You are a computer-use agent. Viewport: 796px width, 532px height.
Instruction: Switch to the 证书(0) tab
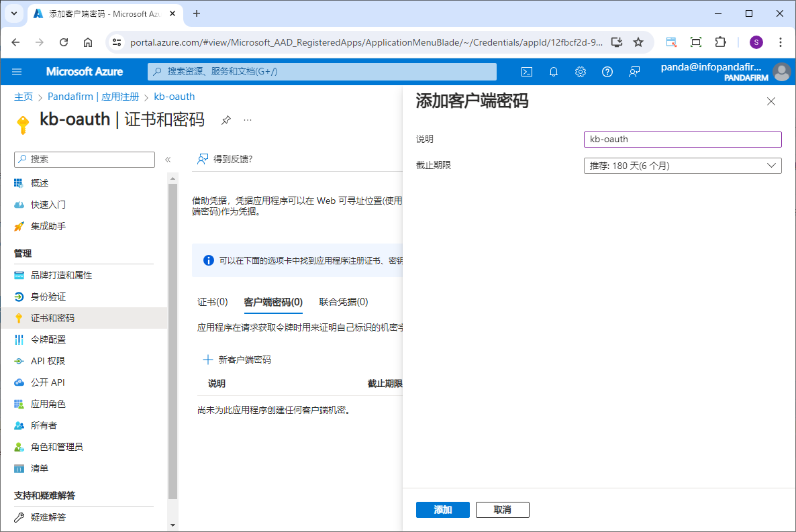pyautogui.click(x=213, y=302)
